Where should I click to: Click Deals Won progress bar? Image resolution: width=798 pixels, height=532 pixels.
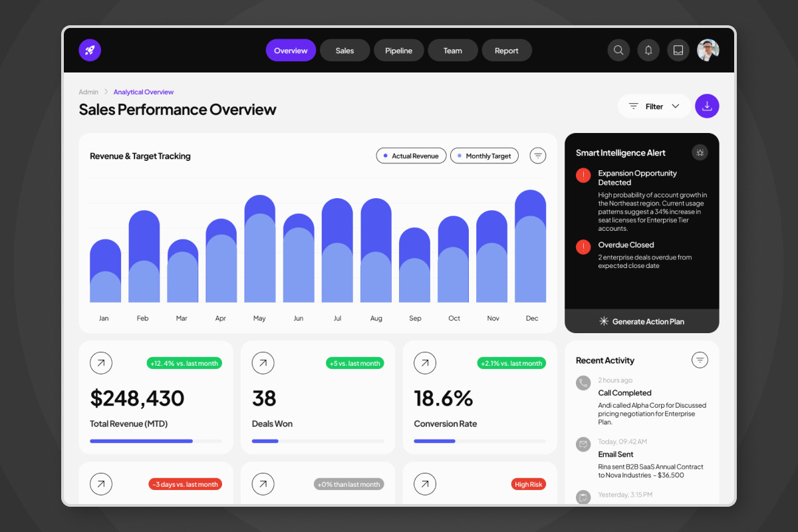(318, 441)
